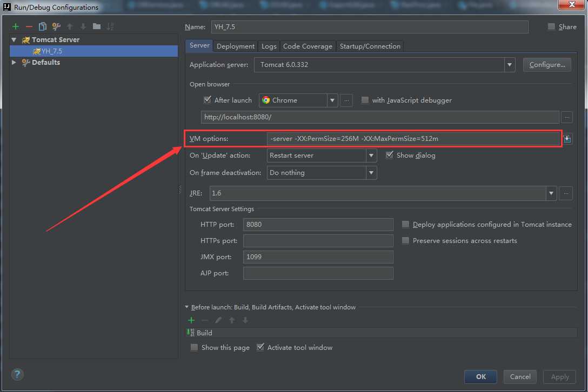Expand the VM options field editor icon

pyautogui.click(x=567, y=139)
